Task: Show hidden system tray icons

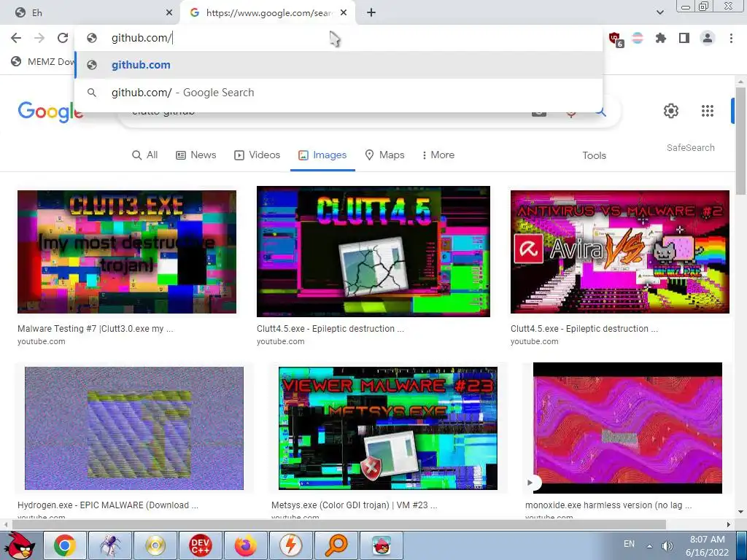Action: (649, 545)
